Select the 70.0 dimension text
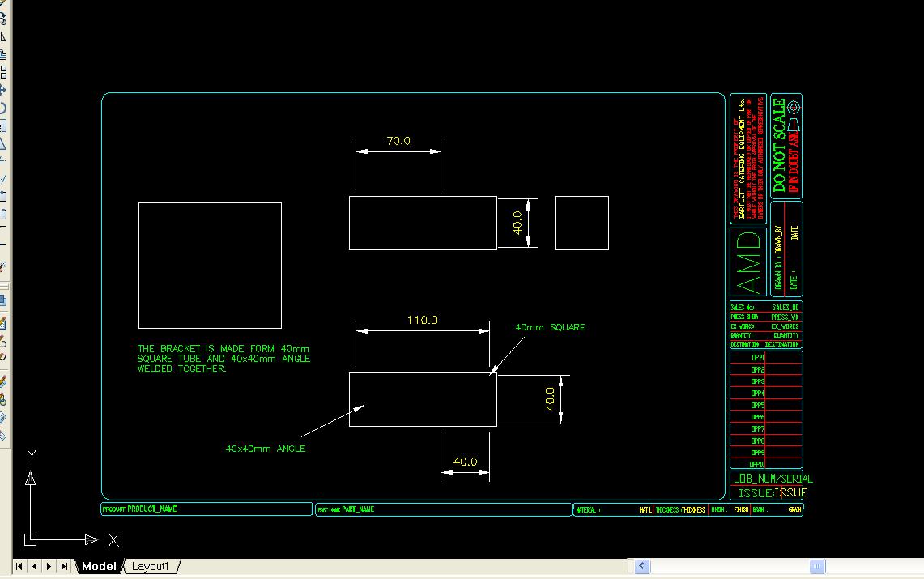924x579 pixels. 398,141
